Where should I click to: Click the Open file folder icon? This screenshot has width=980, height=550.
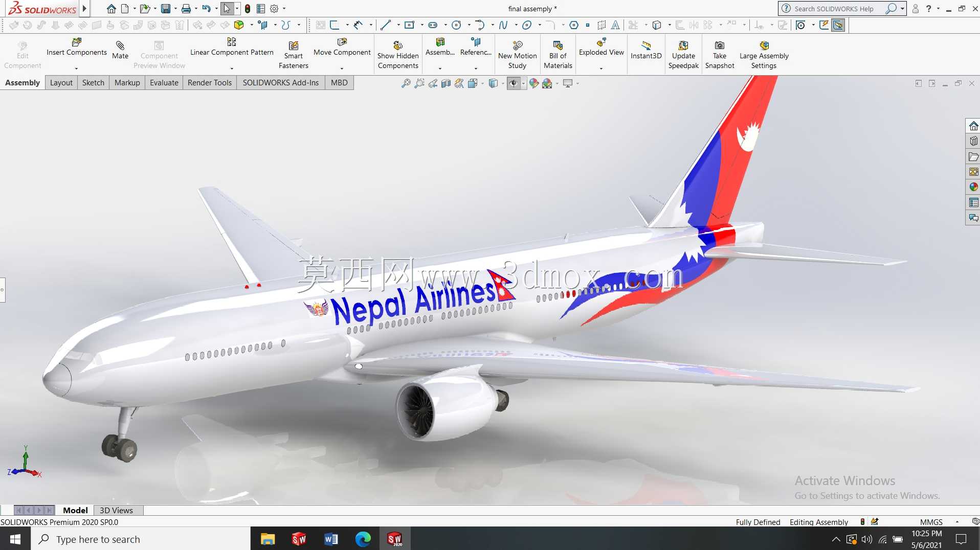pyautogui.click(x=145, y=9)
